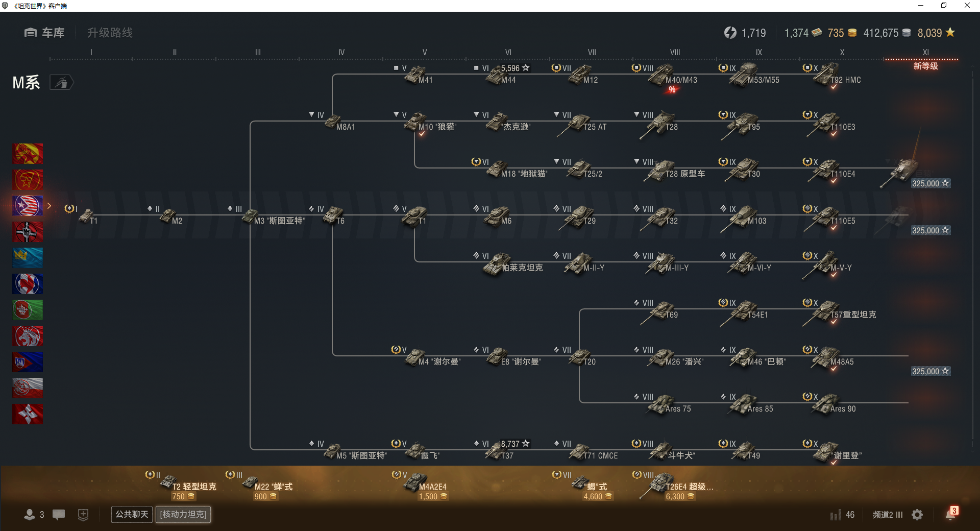Open the [核动力坦克] chat tab

coord(183,514)
